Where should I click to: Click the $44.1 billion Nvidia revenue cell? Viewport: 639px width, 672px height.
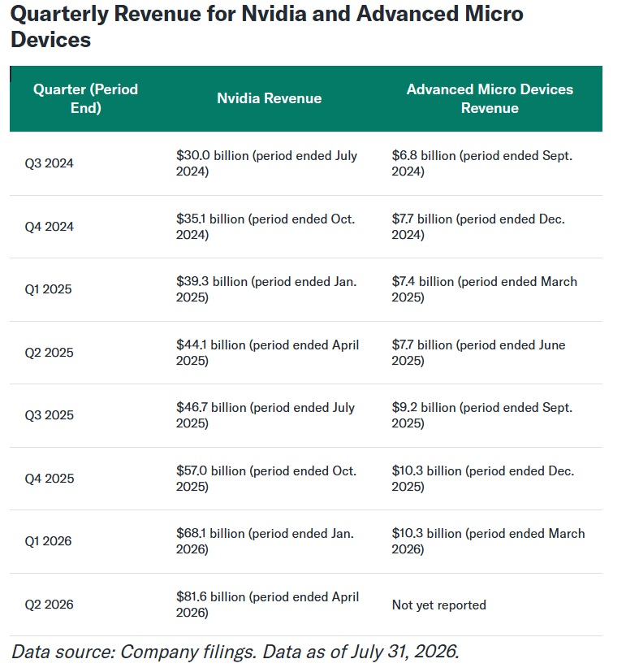[x=267, y=353]
